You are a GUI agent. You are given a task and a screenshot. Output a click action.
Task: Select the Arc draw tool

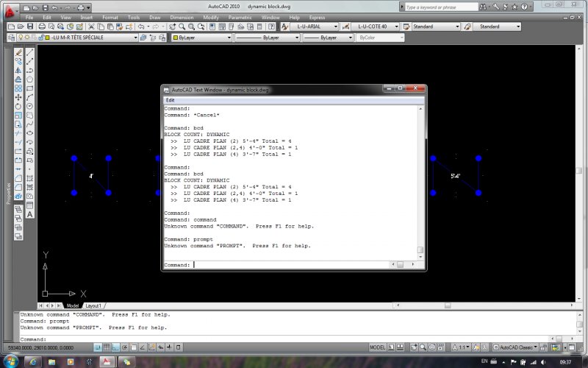[x=30, y=98]
